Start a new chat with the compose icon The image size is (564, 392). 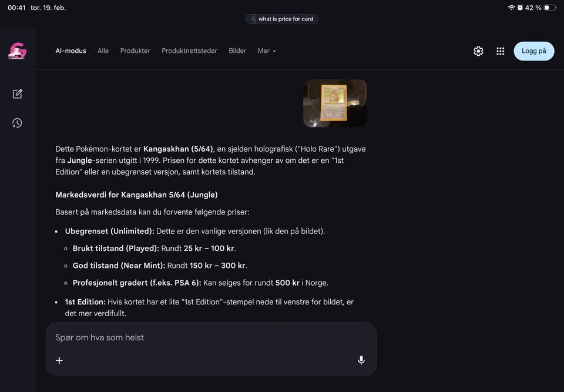coord(17,94)
